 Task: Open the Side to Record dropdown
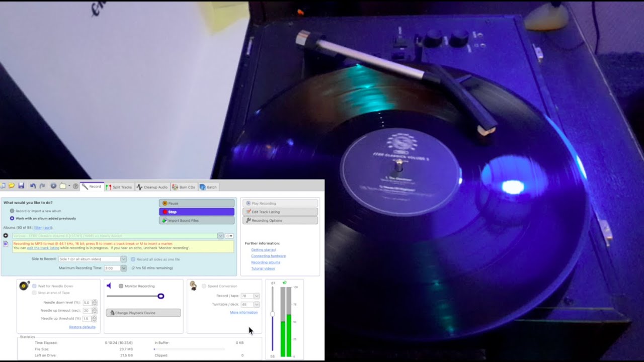[124, 259]
